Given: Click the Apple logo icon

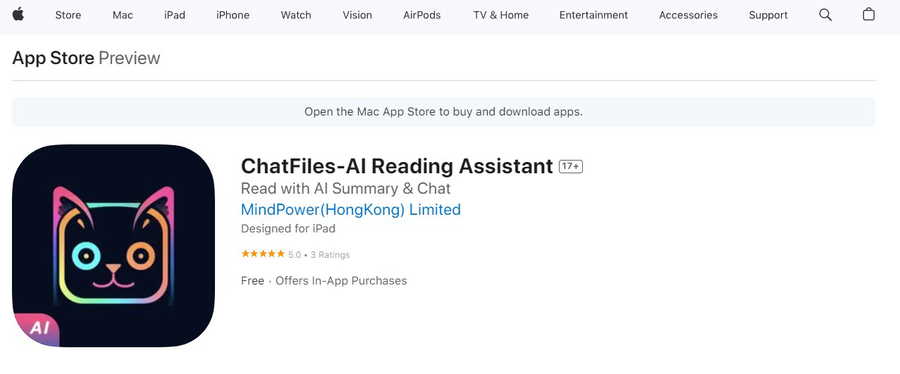Looking at the screenshot, I should pyautogui.click(x=18, y=14).
